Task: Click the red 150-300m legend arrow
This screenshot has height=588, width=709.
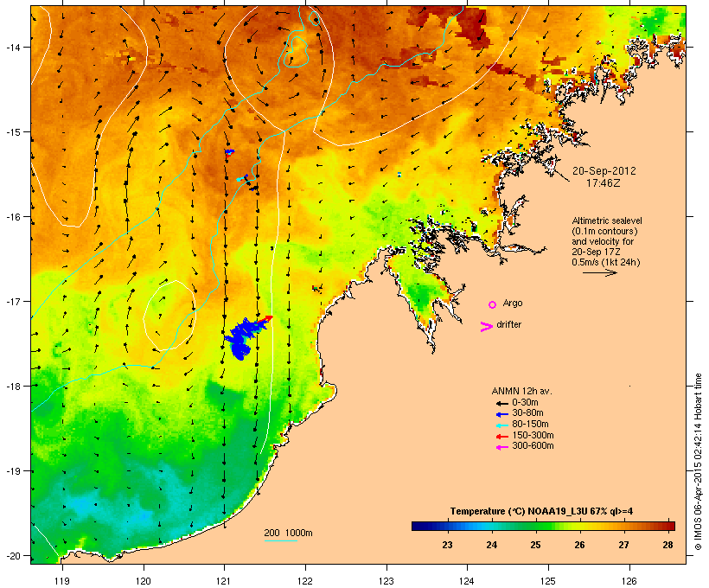Action: click(501, 437)
